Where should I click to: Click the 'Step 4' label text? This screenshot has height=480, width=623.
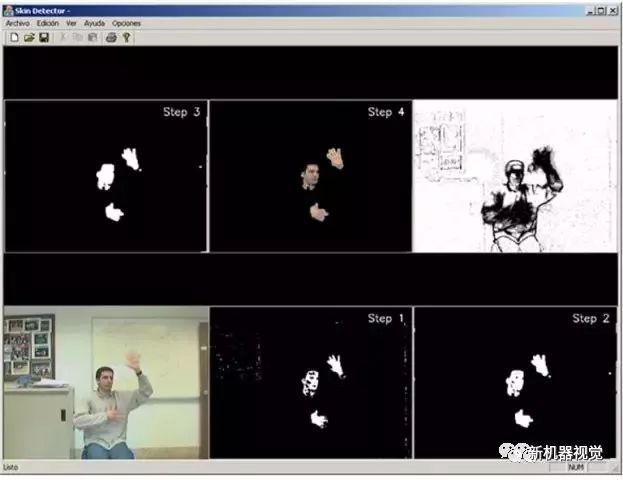click(386, 112)
